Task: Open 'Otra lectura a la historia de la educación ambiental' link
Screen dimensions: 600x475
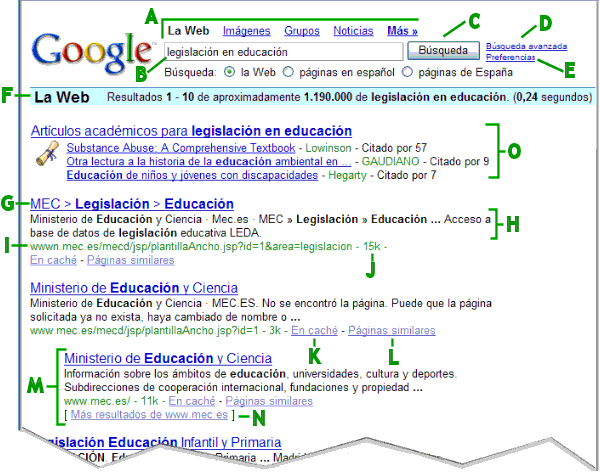Action: 209,162
